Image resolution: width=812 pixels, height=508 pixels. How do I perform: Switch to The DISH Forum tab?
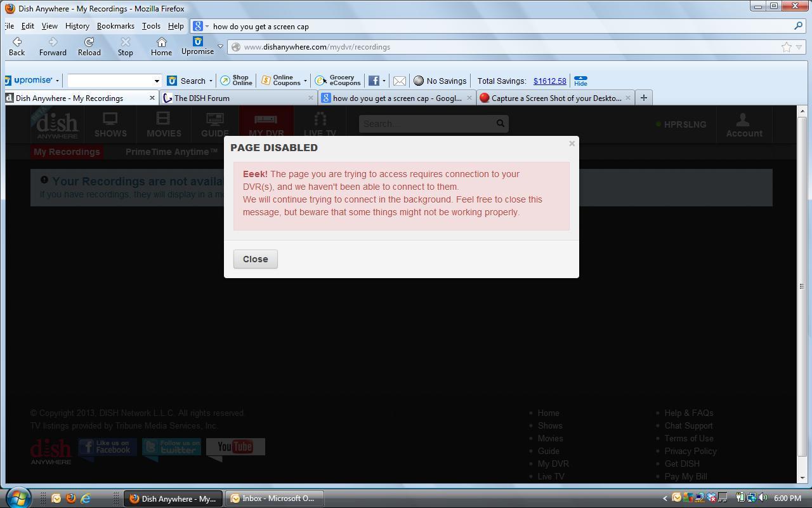point(238,98)
